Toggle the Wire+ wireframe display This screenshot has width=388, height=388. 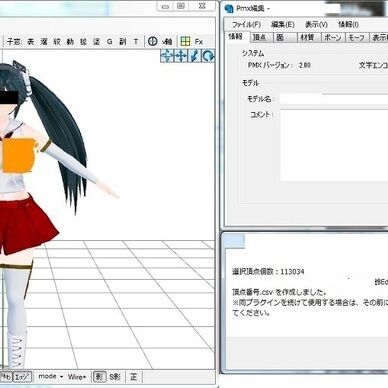pyautogui.click(x=77, y=377)
